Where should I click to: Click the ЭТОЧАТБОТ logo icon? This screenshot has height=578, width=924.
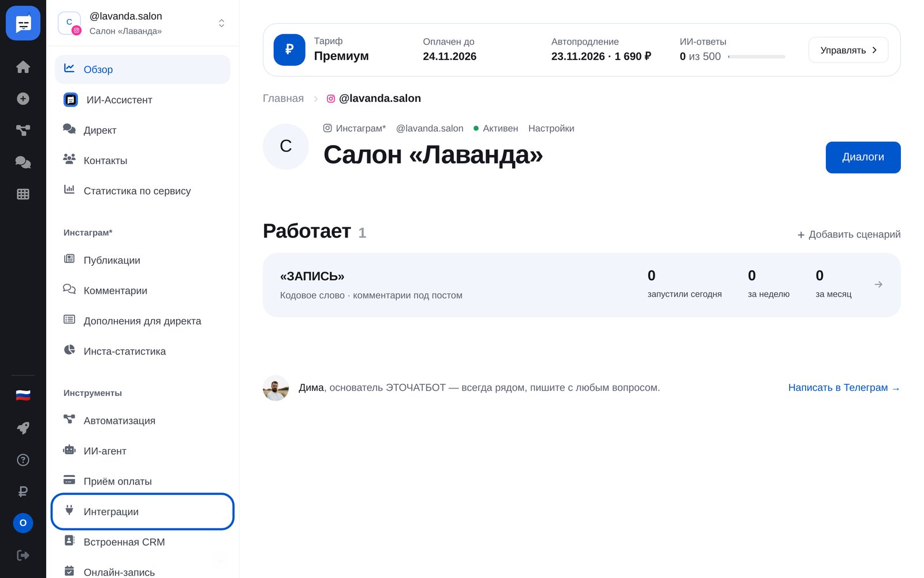pos(23,23)
